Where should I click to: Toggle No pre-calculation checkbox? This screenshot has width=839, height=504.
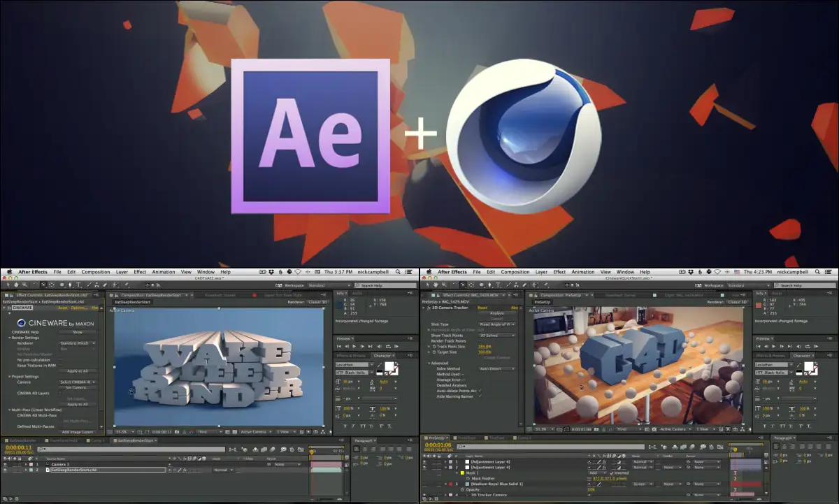pyautogui.click(x=62, y=359)
